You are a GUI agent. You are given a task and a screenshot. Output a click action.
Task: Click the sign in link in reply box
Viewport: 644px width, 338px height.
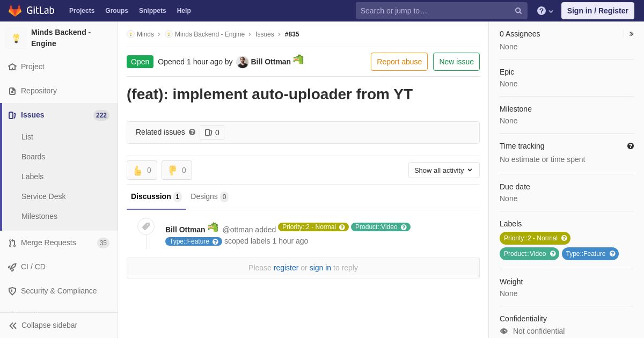320,268
